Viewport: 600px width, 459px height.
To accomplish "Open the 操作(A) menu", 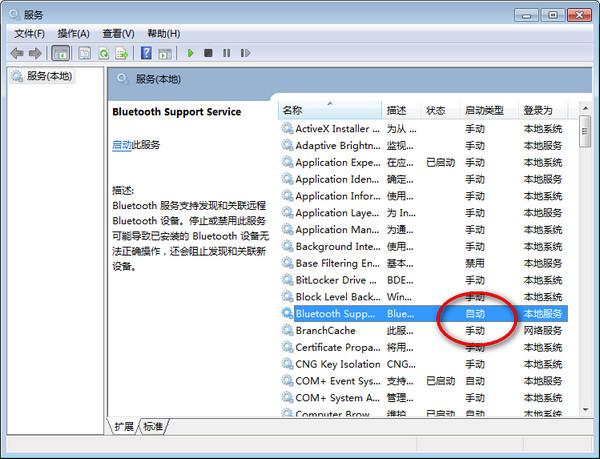I will tap(73, 34).
